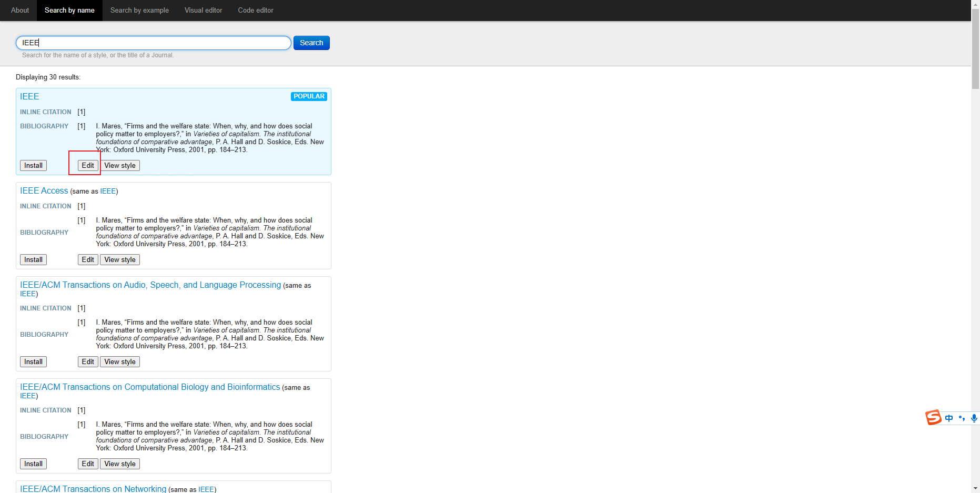Open the About tab
The image size is (980, 493).
coord(20,10)
